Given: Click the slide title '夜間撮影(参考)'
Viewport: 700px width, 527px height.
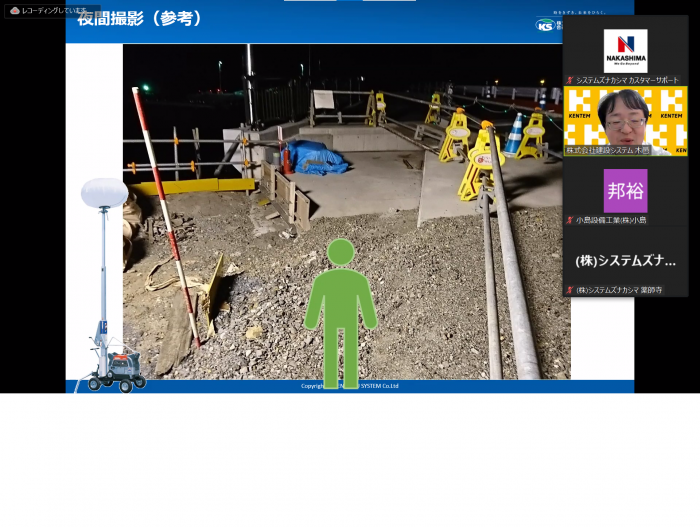Looking at the screenshot, I should click(x=140, y=18).
